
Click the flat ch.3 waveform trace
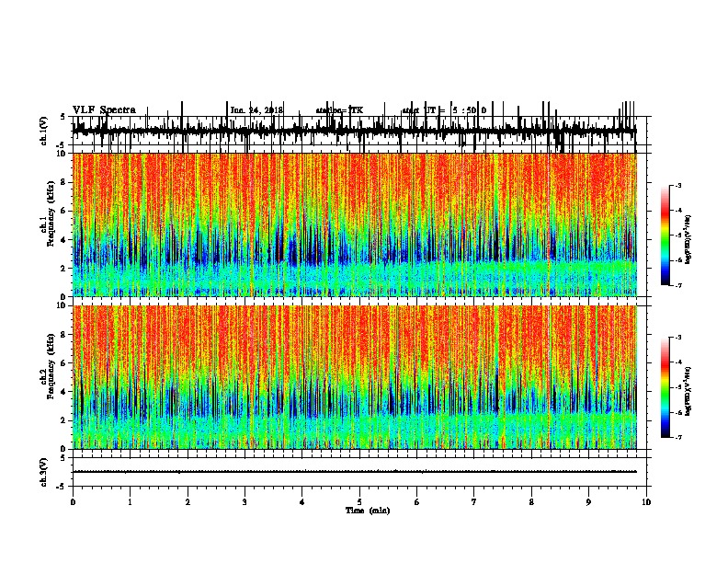(x=354, y=472)
